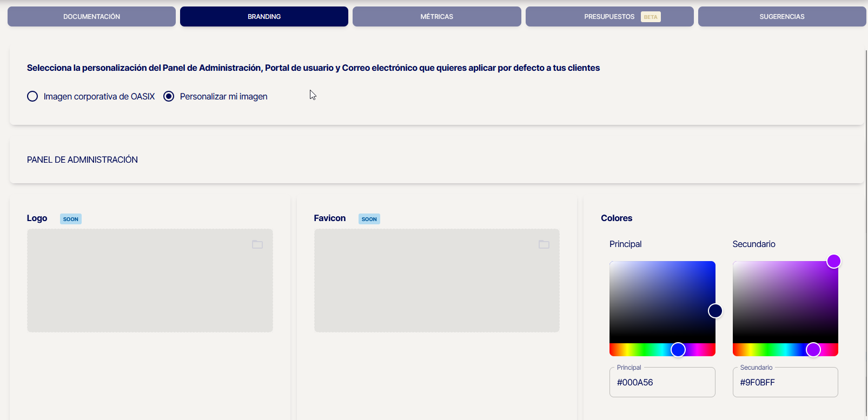
Task: Open the Sugerencias tab
Action: click(781, 17)
